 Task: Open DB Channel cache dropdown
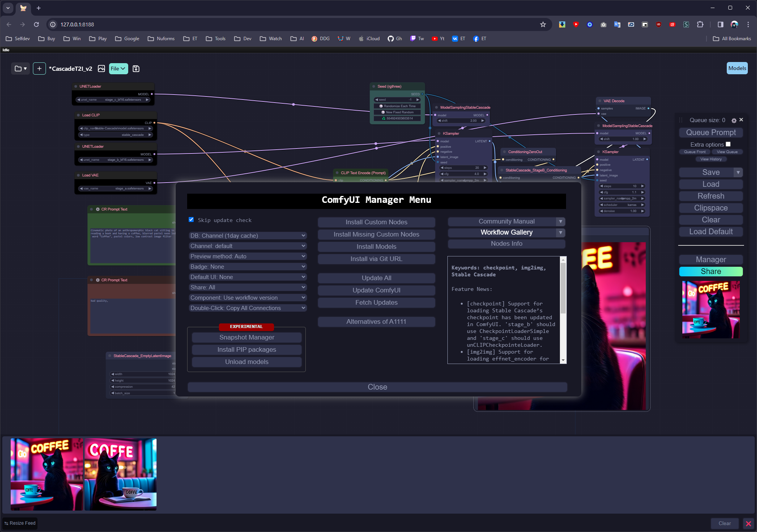coord(248,236)
